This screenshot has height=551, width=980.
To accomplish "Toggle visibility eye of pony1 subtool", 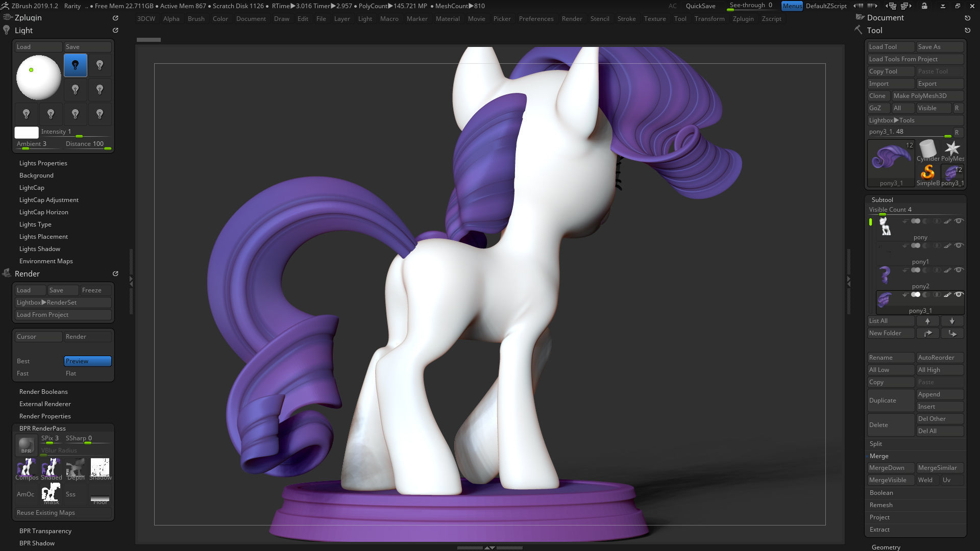I will pos(959,245).
